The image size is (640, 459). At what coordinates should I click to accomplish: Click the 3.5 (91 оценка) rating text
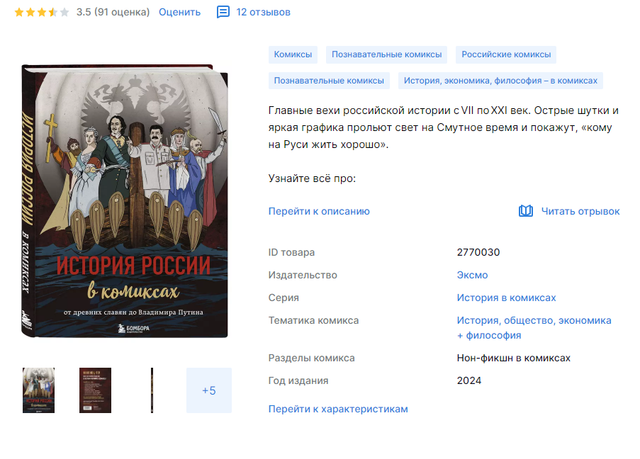click(x=113, y=12)
